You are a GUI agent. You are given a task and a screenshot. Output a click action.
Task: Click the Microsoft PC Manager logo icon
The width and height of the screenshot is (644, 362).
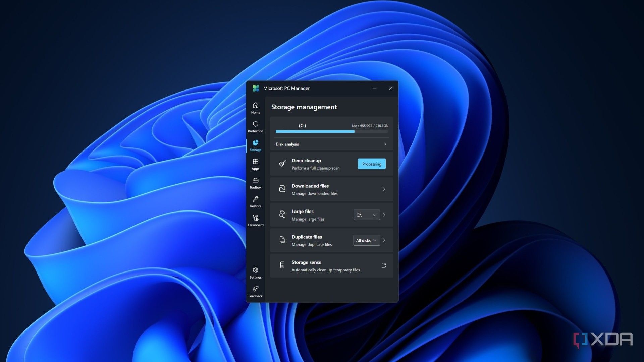256,88
